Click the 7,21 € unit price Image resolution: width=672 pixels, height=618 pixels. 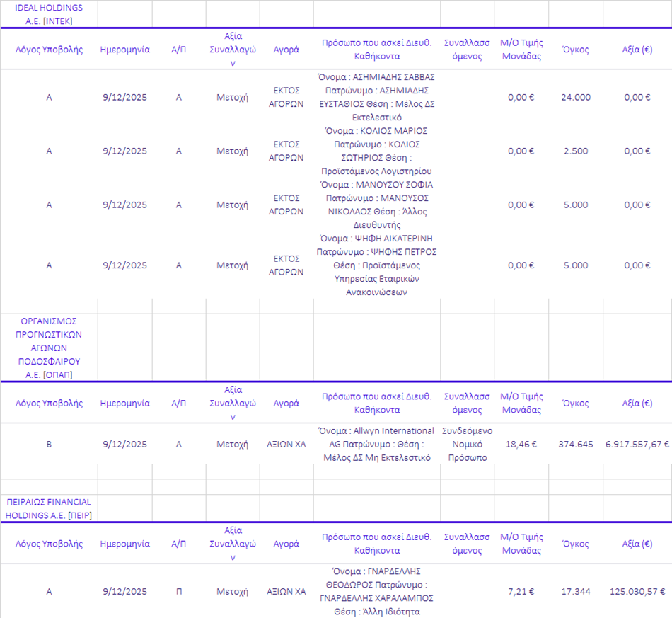coord(521,591)
